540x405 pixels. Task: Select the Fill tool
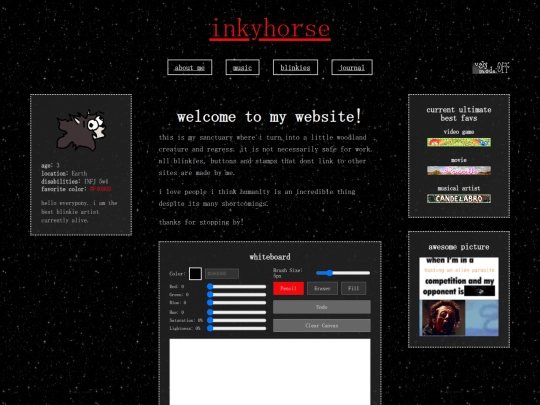tap(353, 288)
